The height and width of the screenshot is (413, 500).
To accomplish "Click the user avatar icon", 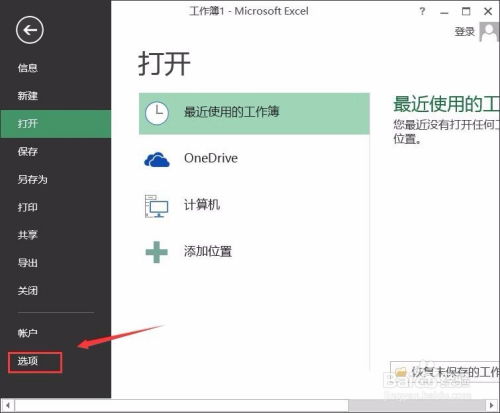I will (489, 32).
